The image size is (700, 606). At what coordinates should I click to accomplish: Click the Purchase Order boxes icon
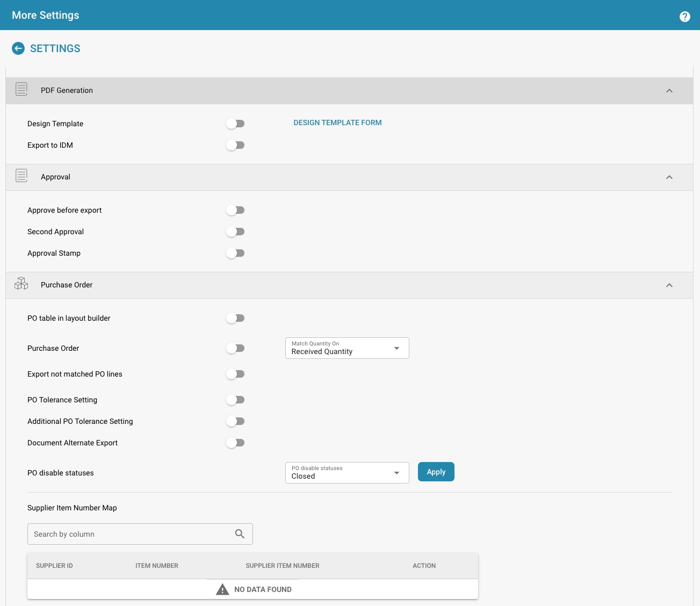[21, 284]
